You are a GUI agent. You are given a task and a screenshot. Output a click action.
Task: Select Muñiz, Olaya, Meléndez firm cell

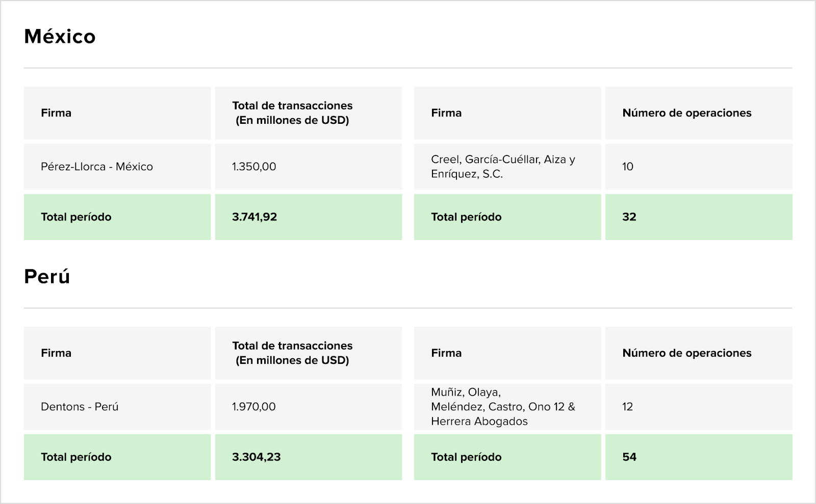(x=507, y=407)
